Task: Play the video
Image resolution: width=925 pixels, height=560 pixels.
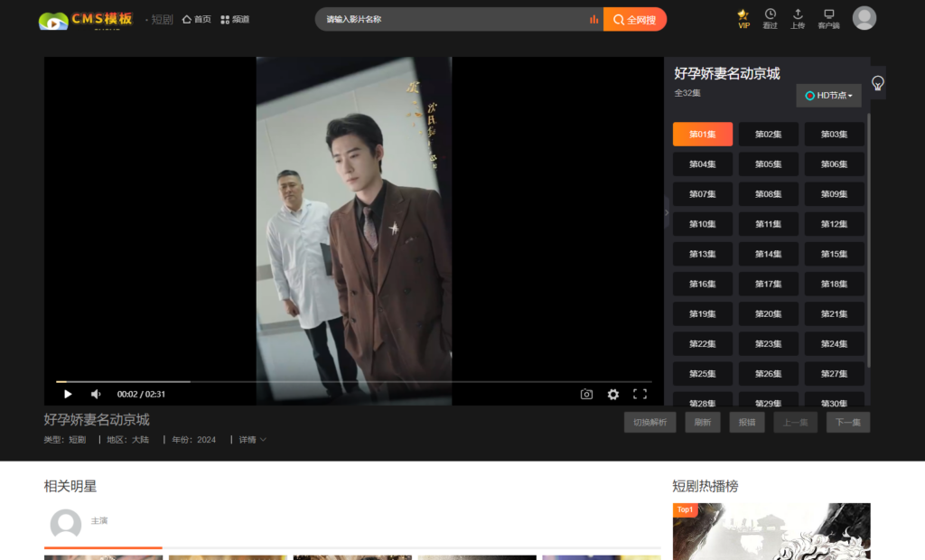Action: pyautogui.click(x=68, y=394)
